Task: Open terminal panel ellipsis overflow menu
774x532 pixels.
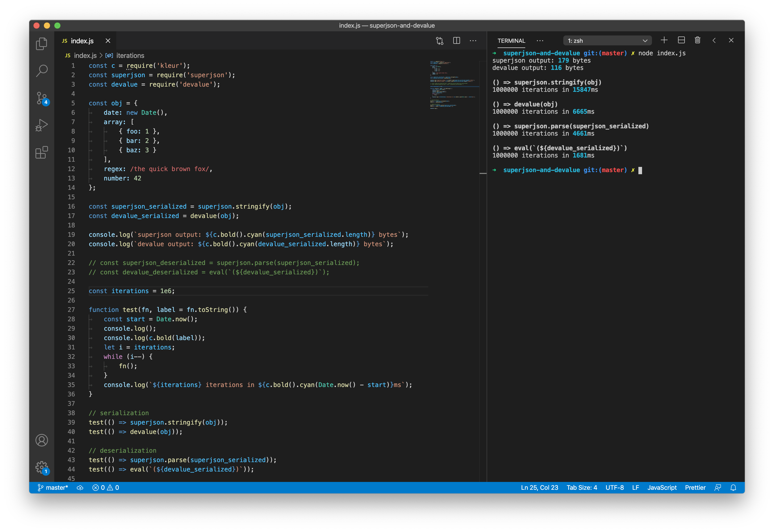Action: pos(540,41)
